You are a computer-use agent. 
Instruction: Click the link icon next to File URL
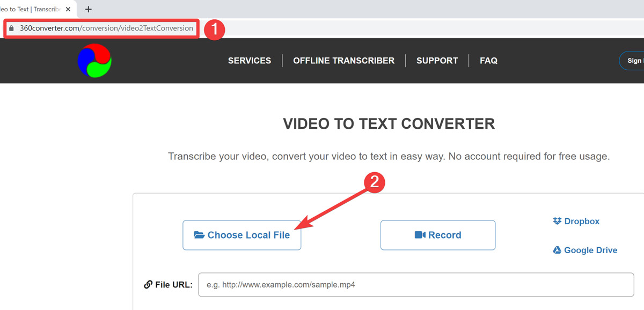[x=148, y=284]
